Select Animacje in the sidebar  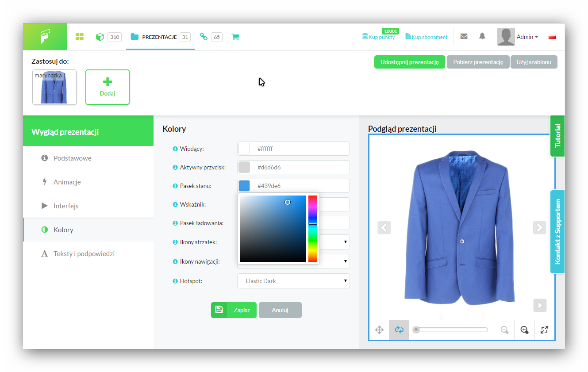click(x=88, y=182)
